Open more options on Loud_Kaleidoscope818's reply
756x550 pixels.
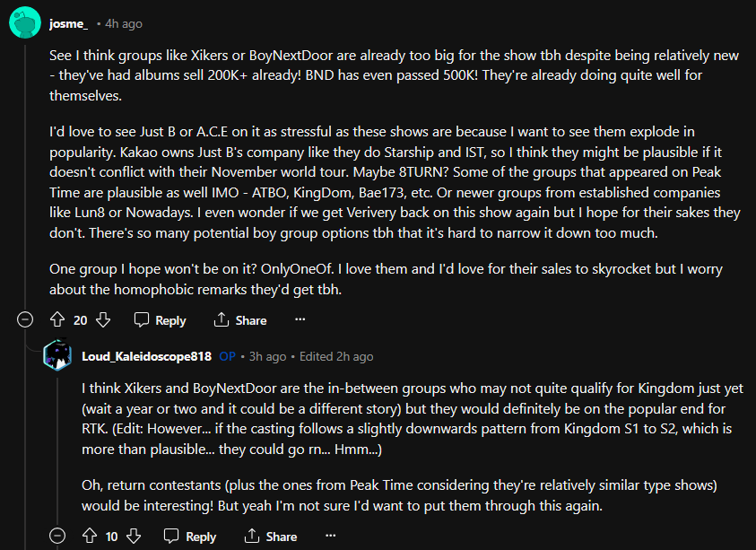[331, 536]
